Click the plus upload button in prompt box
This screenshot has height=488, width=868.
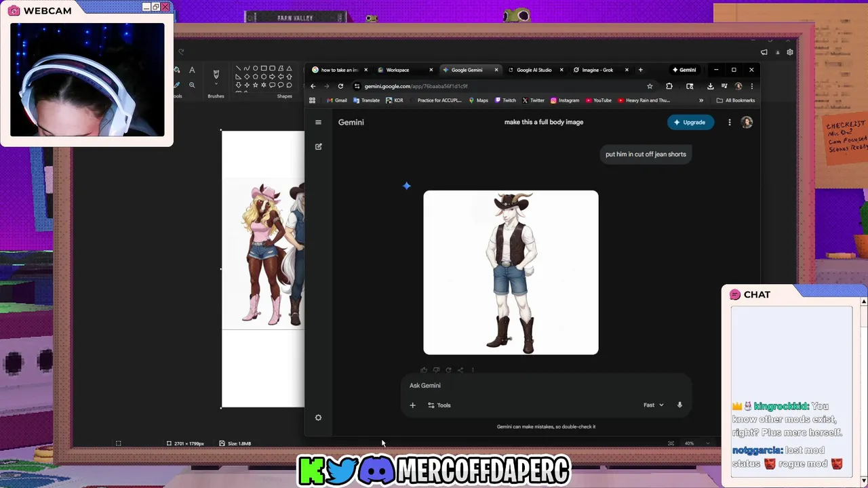click(412, 405)
